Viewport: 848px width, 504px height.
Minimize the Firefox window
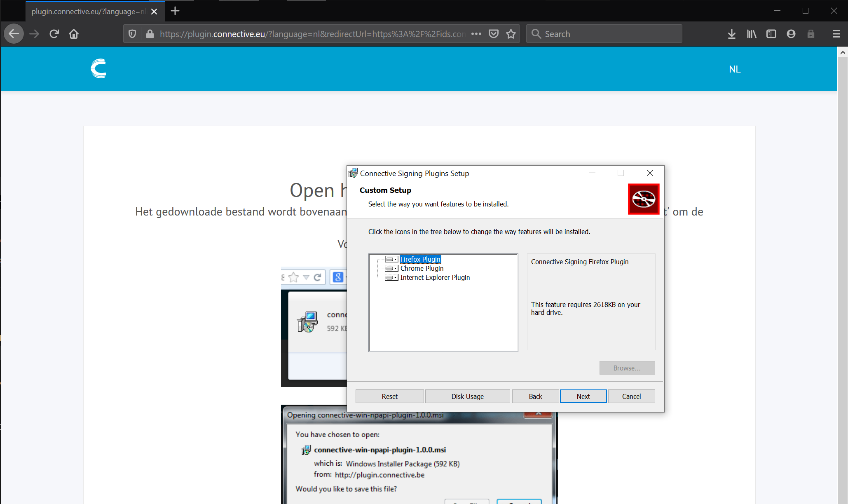(777, 11)
